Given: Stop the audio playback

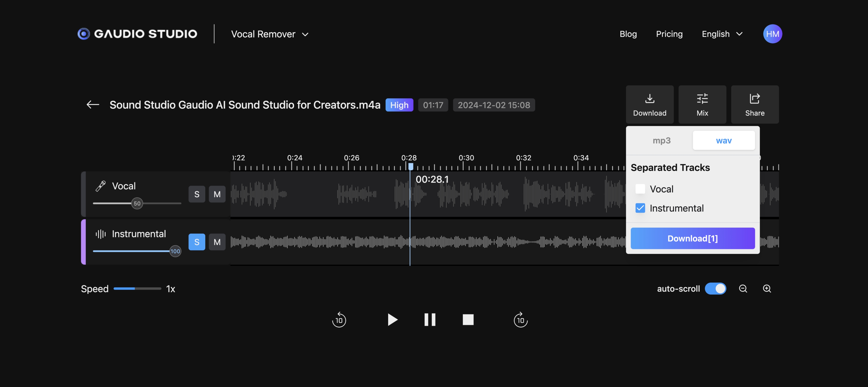Looking at the screenshot, I should click(x=468, y=320).
